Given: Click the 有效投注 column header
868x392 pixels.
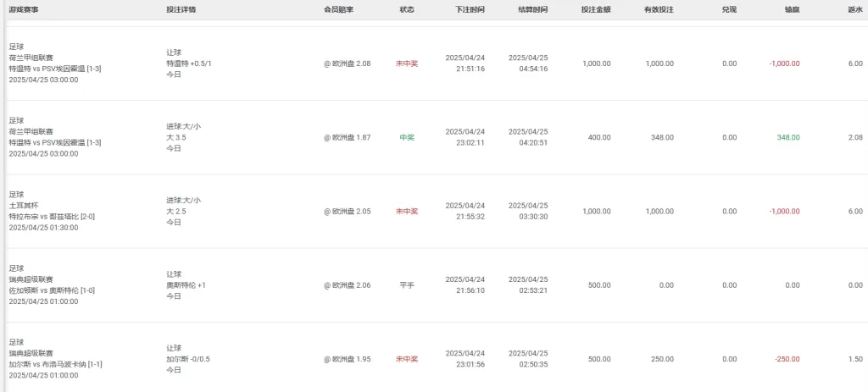Looking at the screenshot, I should (659, 10).
